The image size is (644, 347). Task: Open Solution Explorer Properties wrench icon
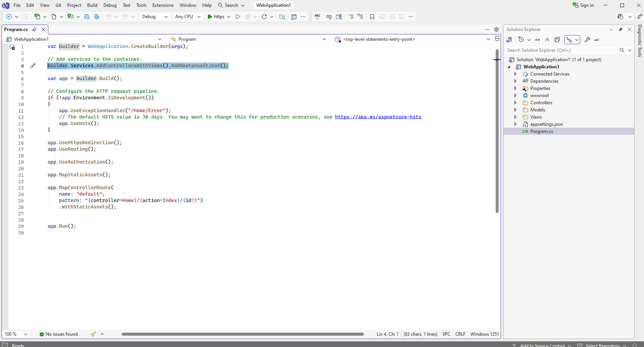[587, 40]
